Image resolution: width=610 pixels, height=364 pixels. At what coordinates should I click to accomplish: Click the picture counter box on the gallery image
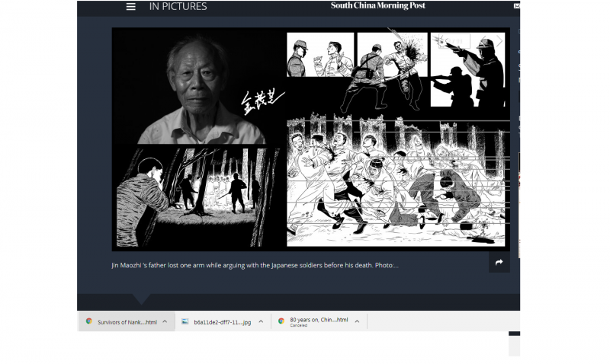(454, 41)
